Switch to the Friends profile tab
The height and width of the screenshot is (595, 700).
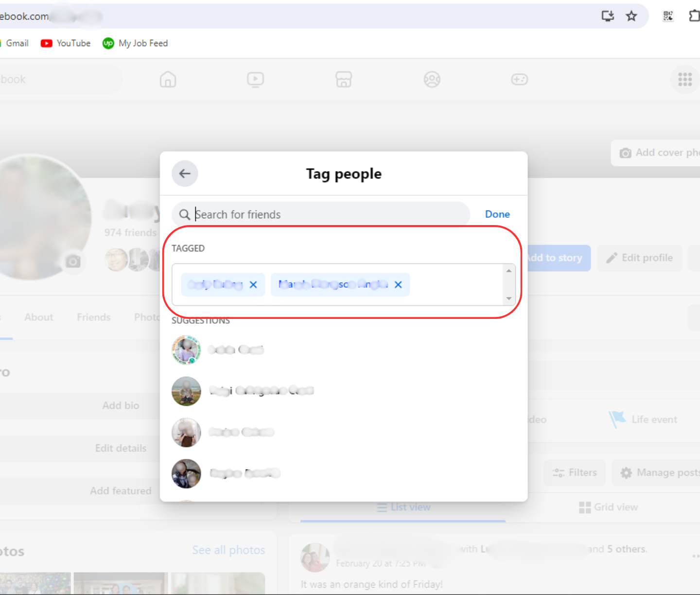(94, 317)
